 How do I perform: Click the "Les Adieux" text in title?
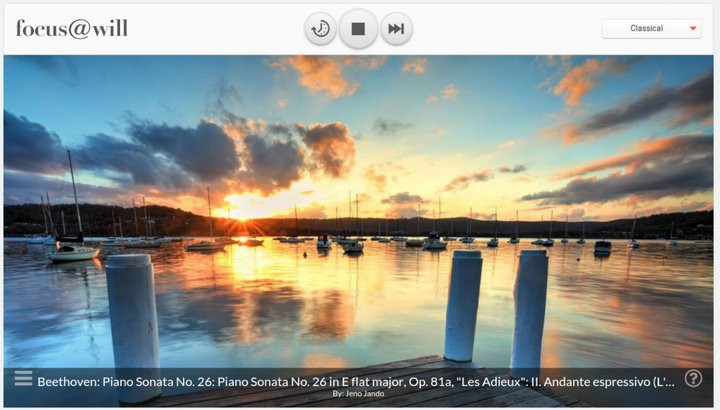[488, 382]
